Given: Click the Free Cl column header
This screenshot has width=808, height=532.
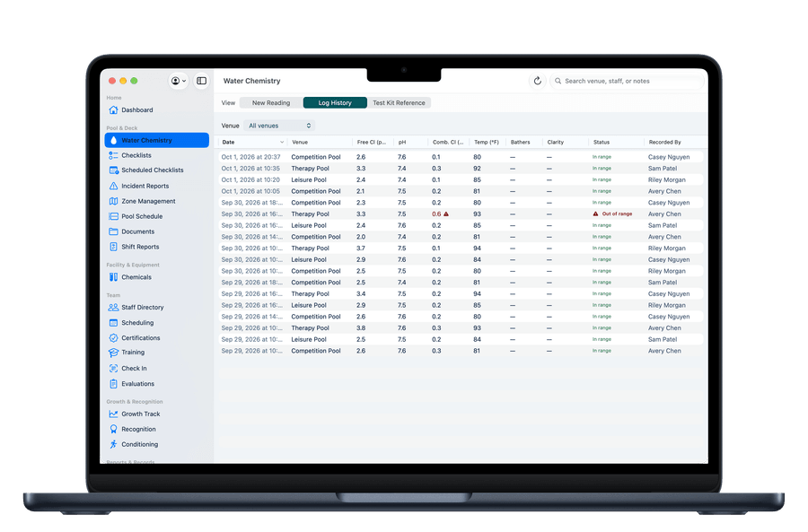Looking at the screenshot, I should (x=372, y=142).
